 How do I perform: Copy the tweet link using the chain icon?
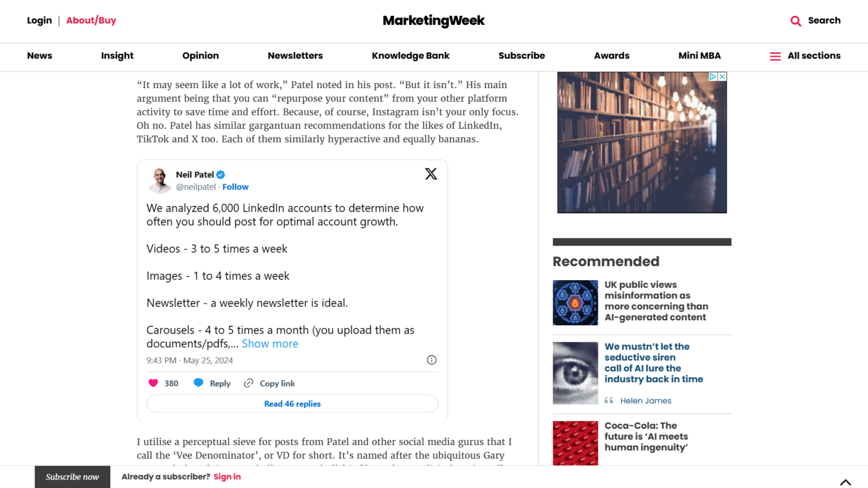pyautogui.click(x=248, y=383)
